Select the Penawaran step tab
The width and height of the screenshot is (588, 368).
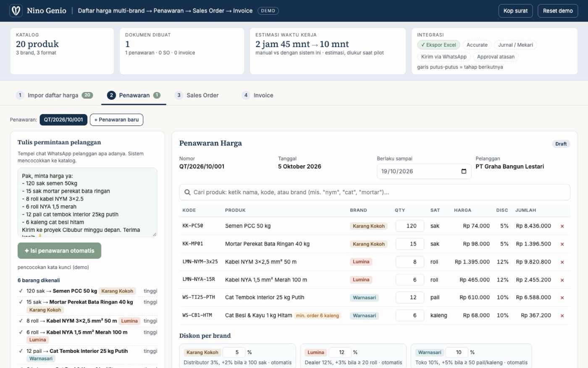pyautogui.click(x=134, y=95)
